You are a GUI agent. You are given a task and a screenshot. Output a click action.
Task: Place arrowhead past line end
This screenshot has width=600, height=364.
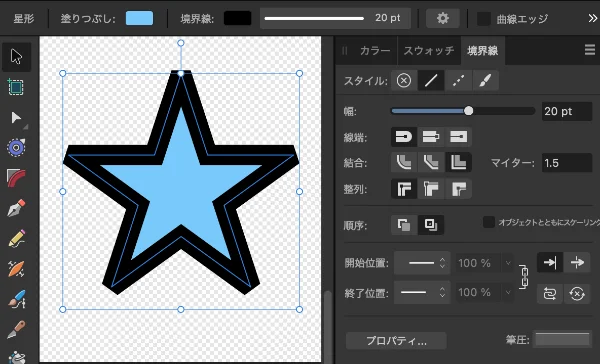[x=577, y=262]
